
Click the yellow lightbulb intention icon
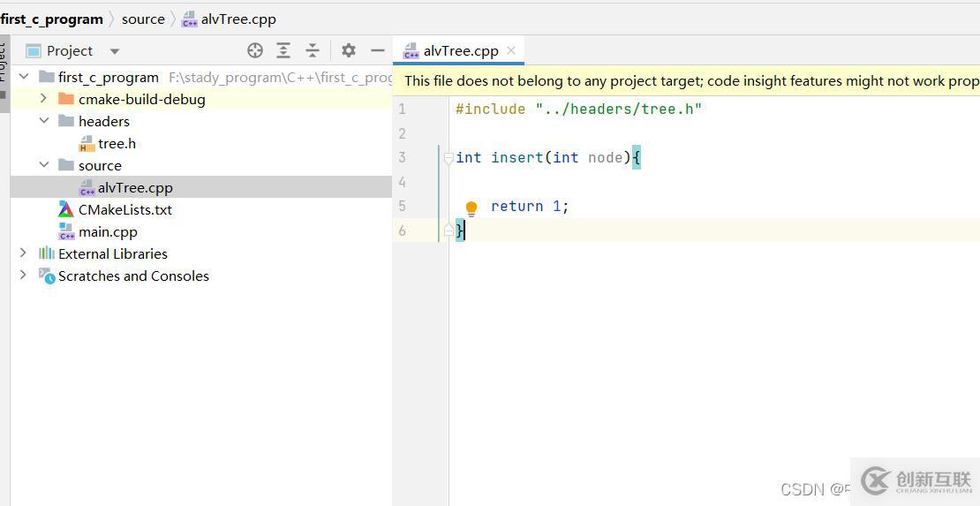pos(471,208)
